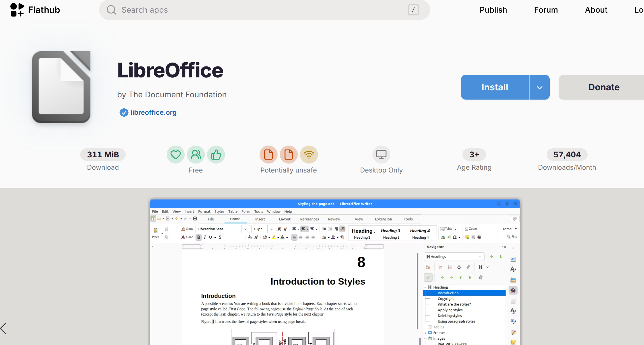Click the gear icon beside ribbon tabs
This screenshot has width=644, height=345.
pos(515,219)
